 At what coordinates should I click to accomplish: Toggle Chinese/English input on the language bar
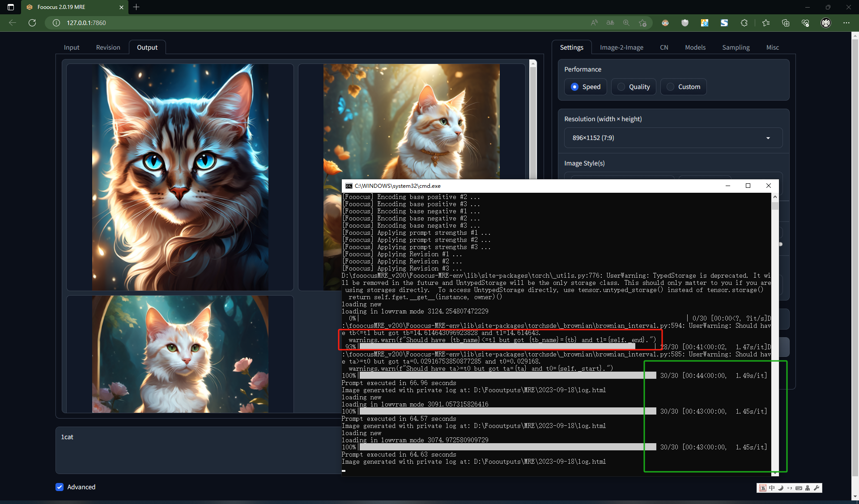pos(772,488)
